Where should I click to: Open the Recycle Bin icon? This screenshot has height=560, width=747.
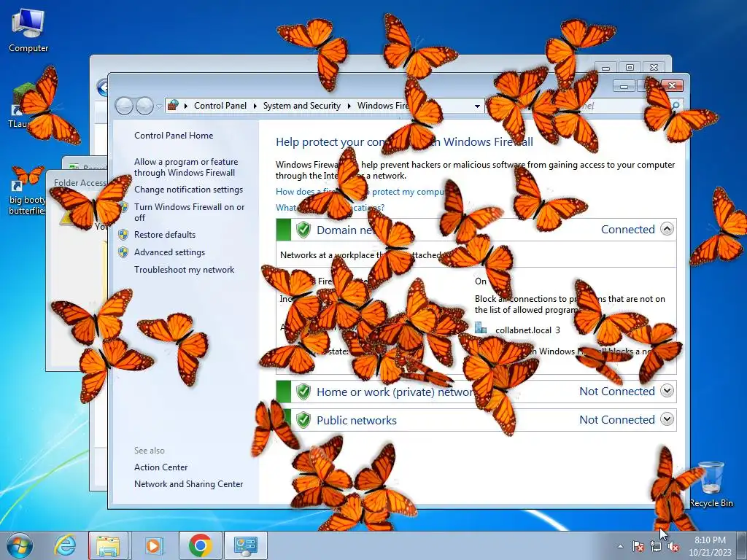[x=711, y=484]
